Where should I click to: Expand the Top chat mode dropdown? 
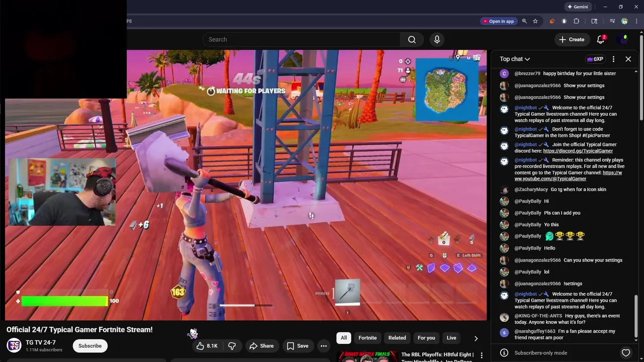[515, 59]
